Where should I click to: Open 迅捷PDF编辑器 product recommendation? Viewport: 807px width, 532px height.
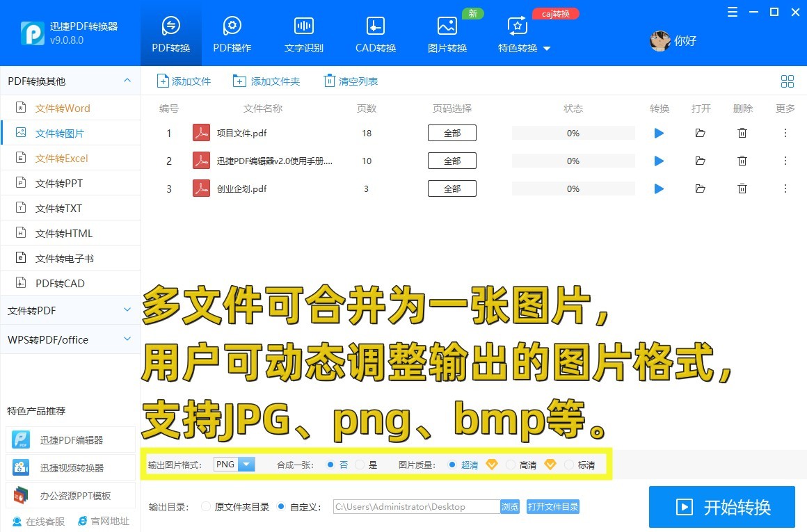coord(70,440)
